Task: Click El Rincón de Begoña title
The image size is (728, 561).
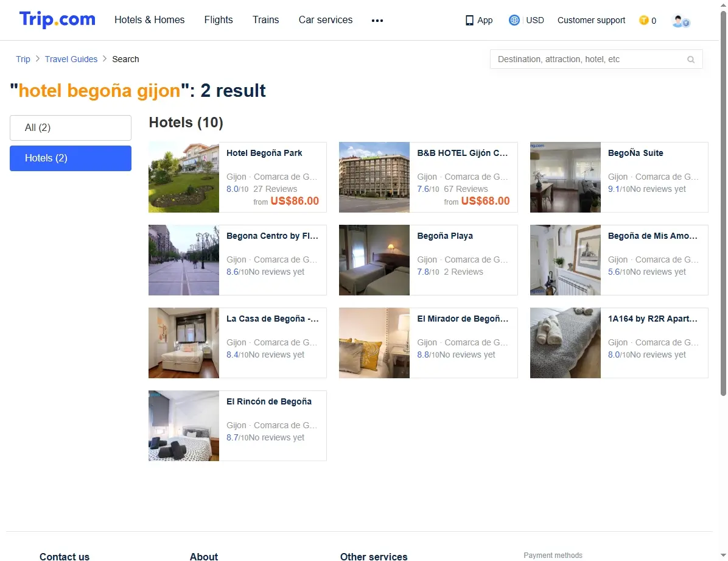Action: pos(269,401)
